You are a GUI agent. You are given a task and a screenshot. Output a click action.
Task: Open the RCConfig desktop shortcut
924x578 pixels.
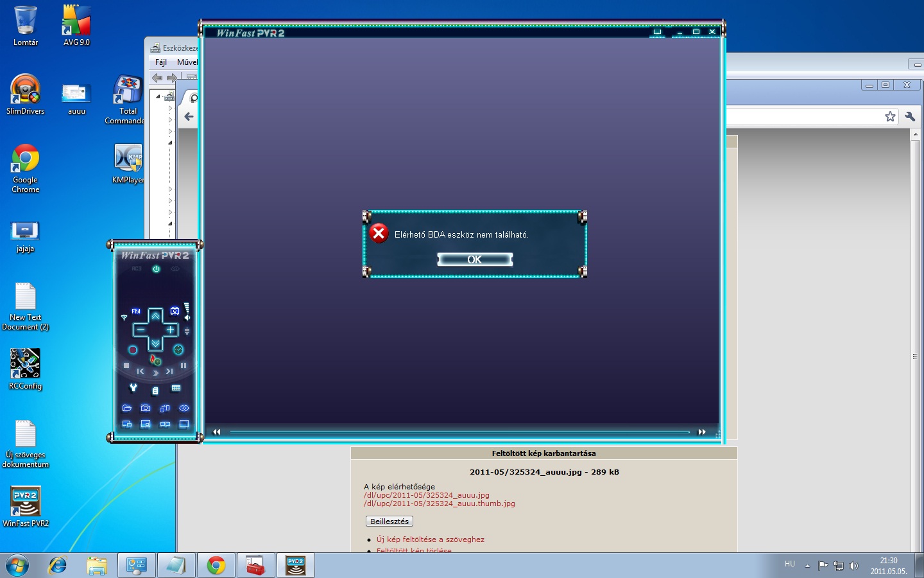pyautogui.click(x=25, y=369)
